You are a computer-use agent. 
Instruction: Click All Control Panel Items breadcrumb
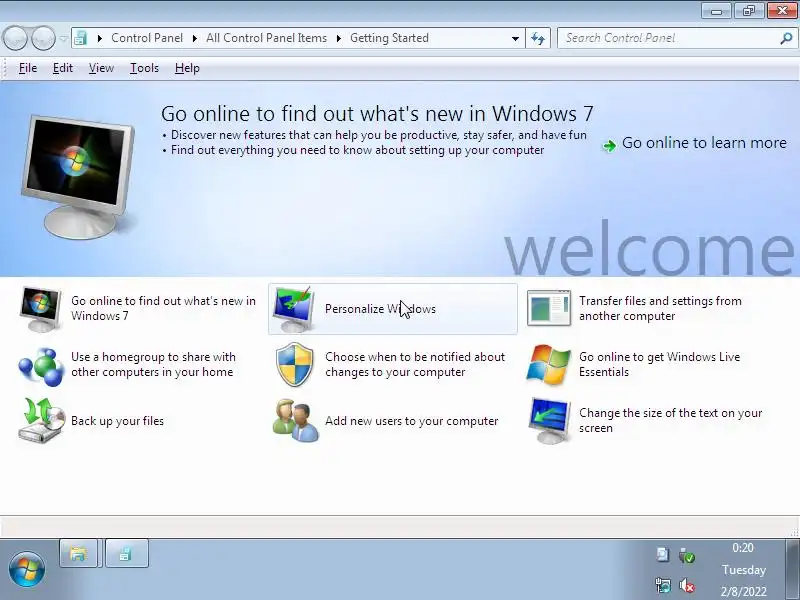(266, 38)
